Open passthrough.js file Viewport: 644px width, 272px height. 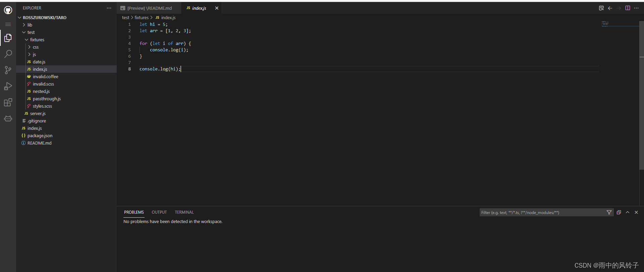66,99
